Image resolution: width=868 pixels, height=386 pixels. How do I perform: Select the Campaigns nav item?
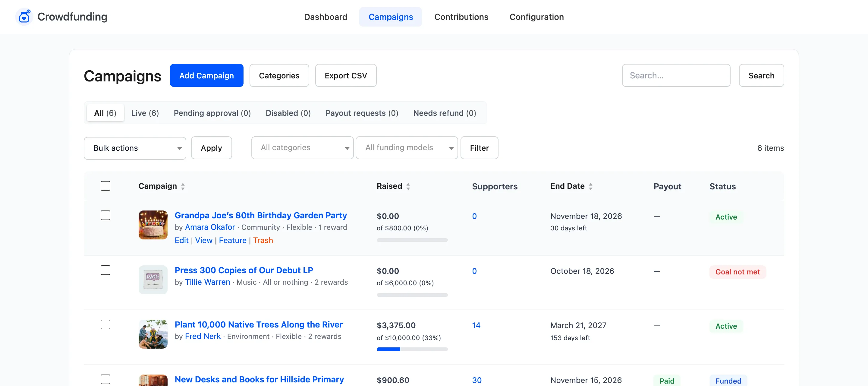click(x=391, y=17)
